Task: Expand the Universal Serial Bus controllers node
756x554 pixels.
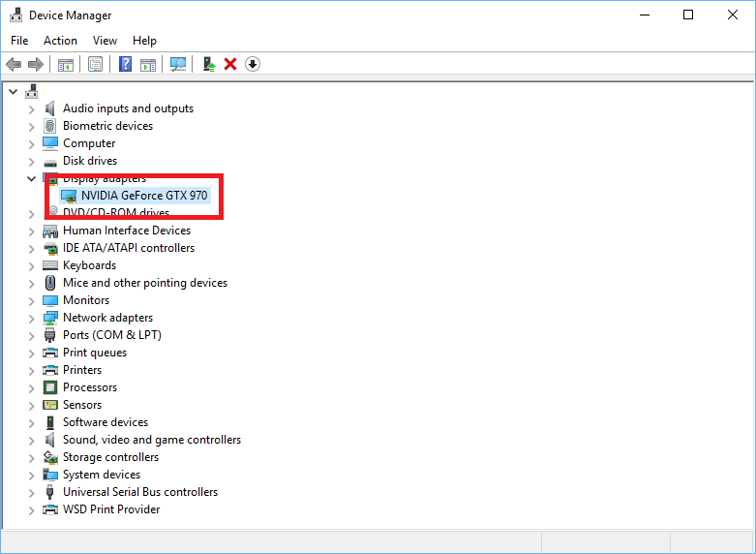Action: coord(32,492)
